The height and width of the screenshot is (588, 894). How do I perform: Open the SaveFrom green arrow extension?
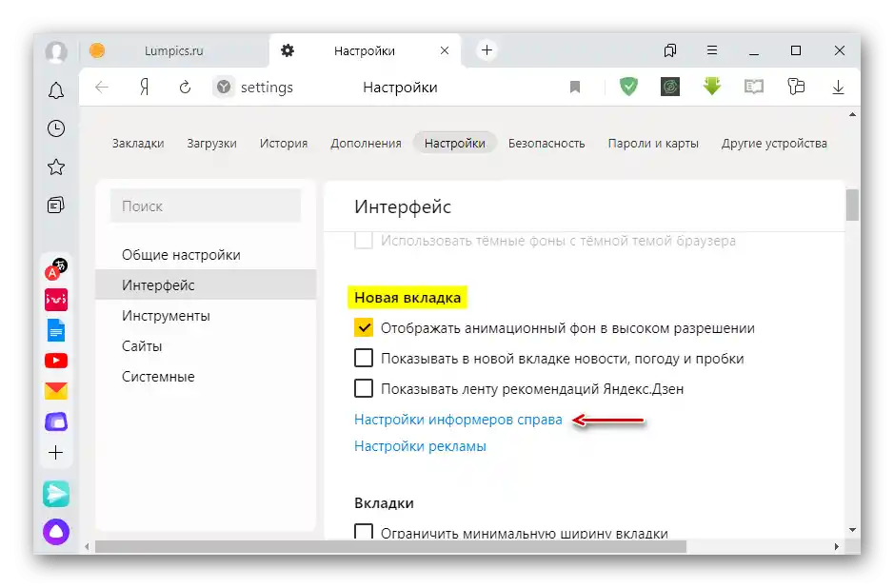tap(711, 87)
